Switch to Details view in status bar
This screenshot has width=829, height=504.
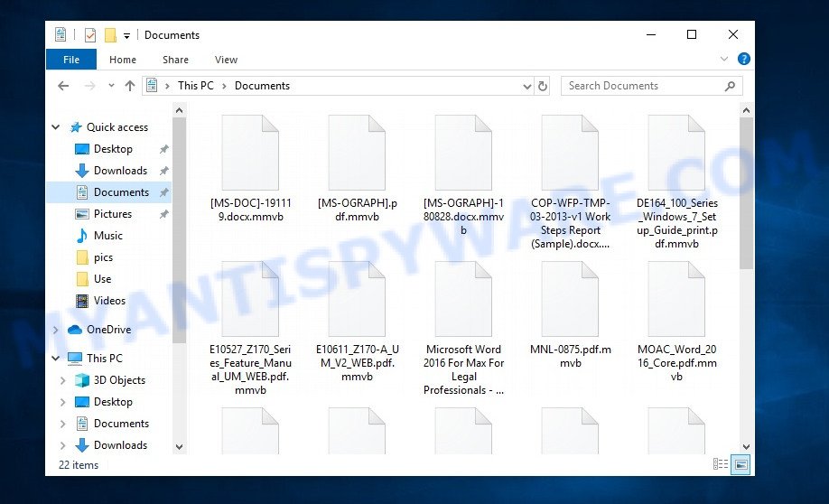pos(720,464)
